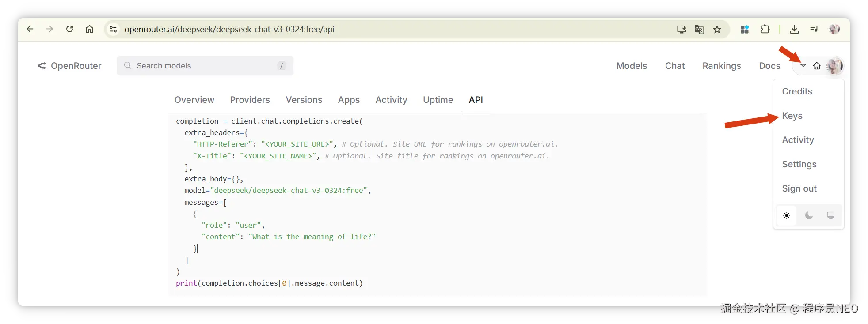Open the browser extensions puzzle icon
This screenshot has height=324, width=868.
coord(765,29)
